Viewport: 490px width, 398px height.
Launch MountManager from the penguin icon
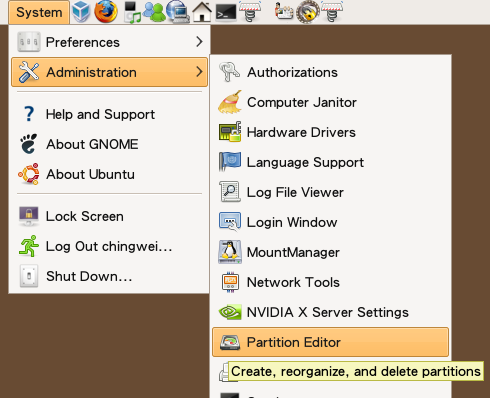pos(230,252)
